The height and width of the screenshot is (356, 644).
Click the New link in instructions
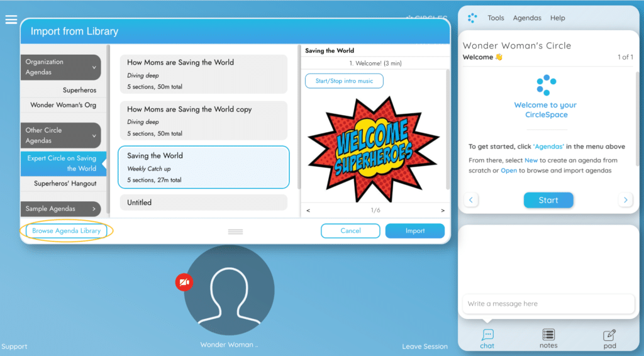pos(531,160)
